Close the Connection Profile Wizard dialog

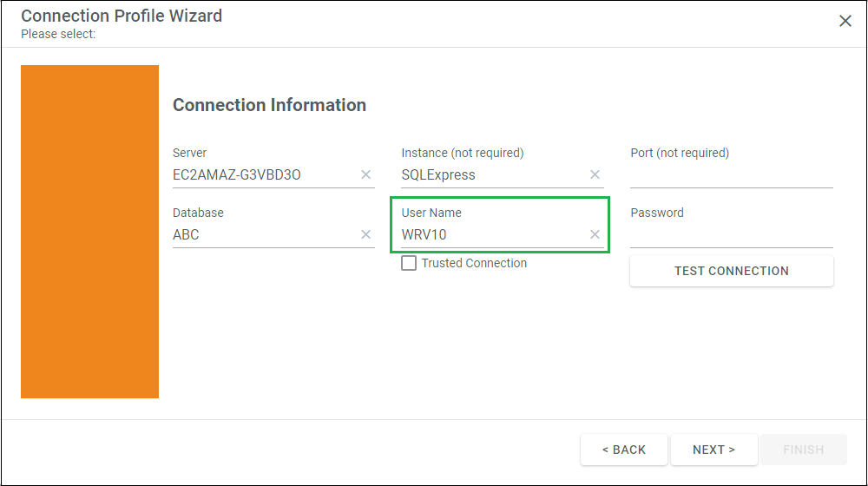pyautogui.click(x=845, y=21)
